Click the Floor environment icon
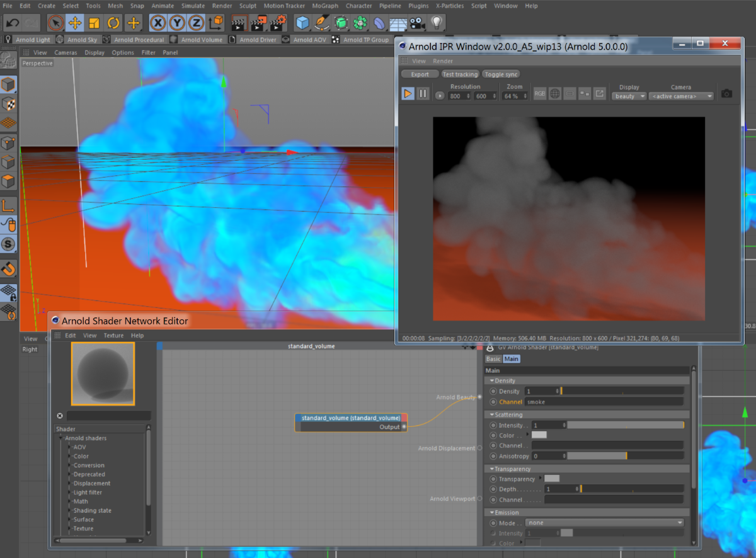The image size is (756, 558). coord(398,23)
